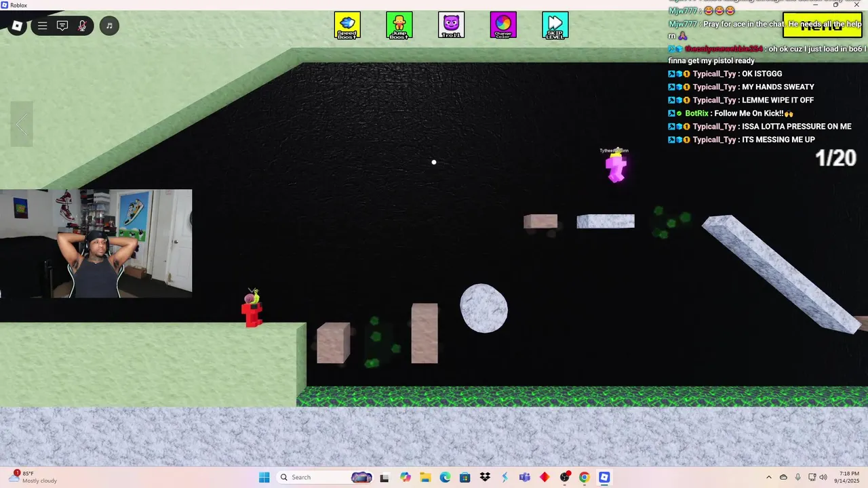
Task: Click the 'ITS MESSING ME UP' chat message
Action: (741, 140)
